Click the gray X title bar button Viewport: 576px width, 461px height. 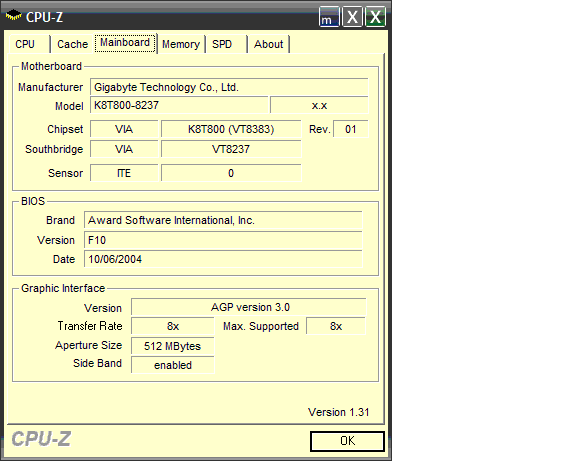click(x=352, y=17)
